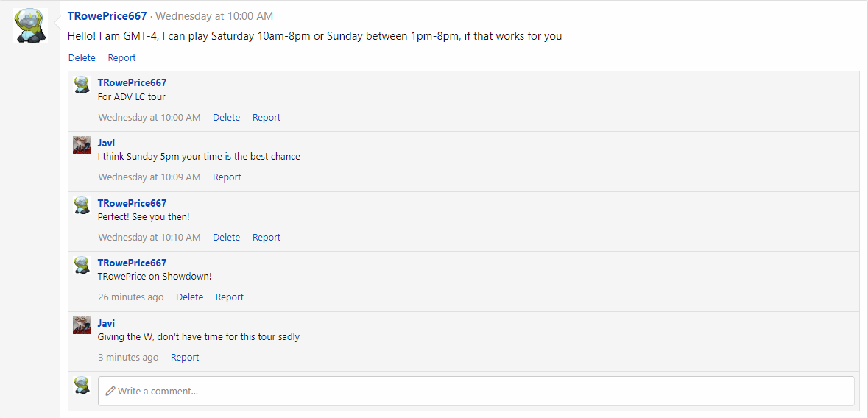Click the pencil icon in comment field
The width and height of the screenshot is (868, 418).
pyautogui.click(x=110, y=391)
